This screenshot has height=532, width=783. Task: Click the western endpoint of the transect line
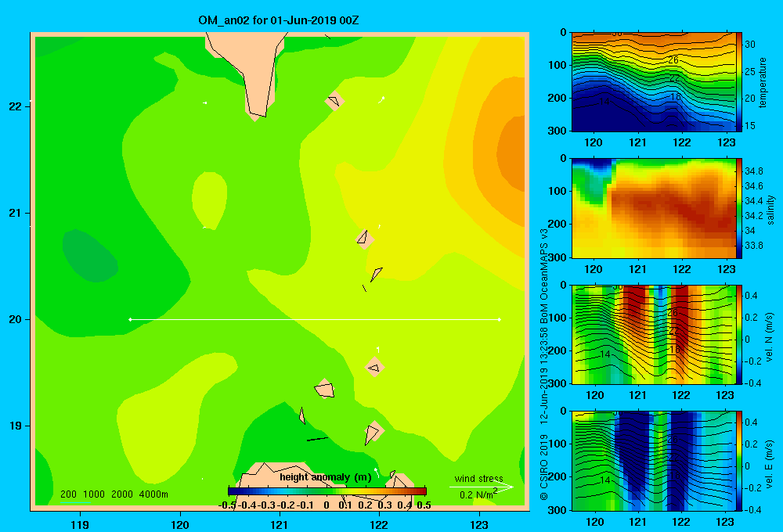[x=130, y=319]
